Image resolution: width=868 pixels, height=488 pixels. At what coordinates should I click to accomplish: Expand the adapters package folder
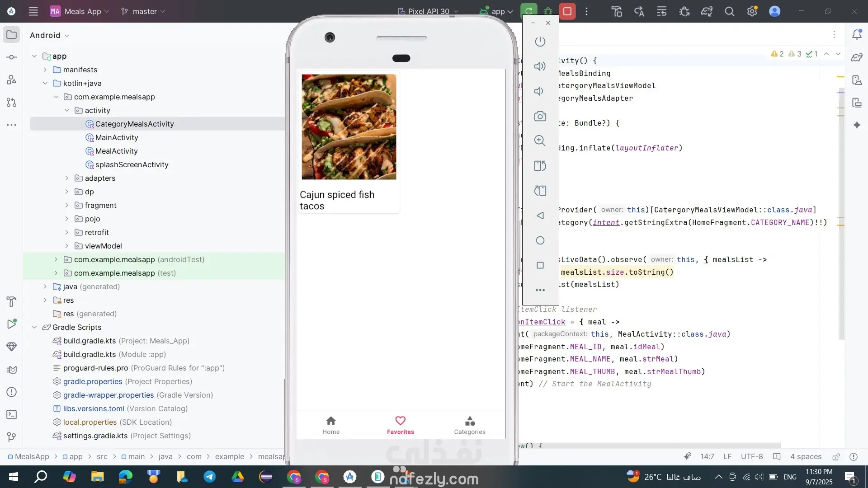pyautogui.click(x=67, y=178)
